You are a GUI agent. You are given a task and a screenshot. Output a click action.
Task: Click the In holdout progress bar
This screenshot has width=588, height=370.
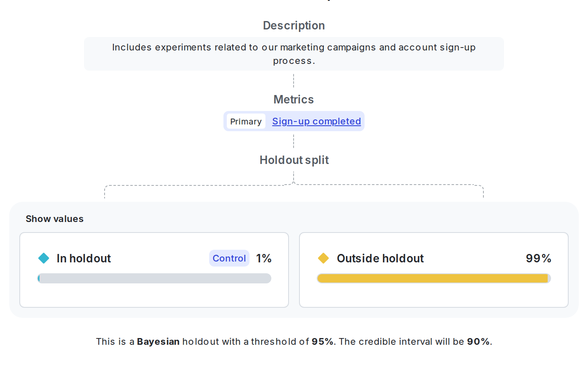[x=154, y=278]
